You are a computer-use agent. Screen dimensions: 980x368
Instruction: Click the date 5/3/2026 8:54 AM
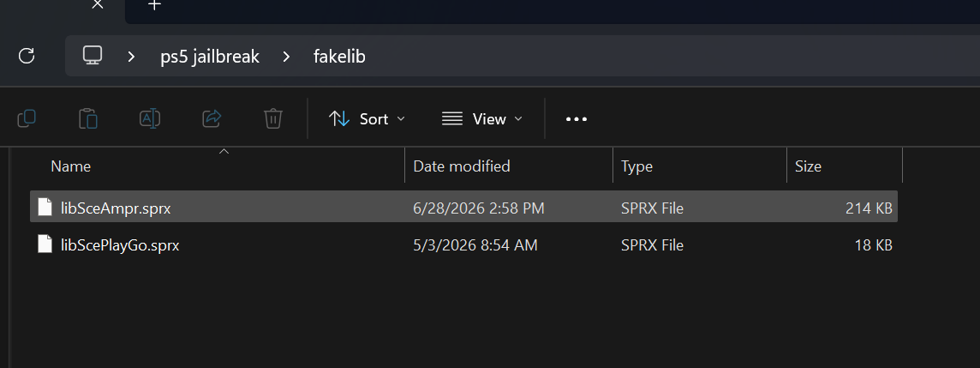pos(475,245)
